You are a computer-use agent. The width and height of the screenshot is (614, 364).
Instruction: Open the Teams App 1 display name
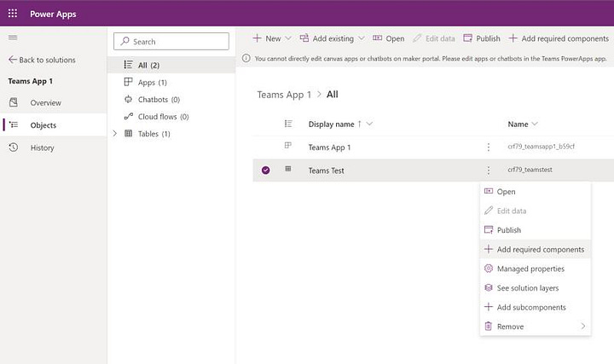click(x=329, y=147)
